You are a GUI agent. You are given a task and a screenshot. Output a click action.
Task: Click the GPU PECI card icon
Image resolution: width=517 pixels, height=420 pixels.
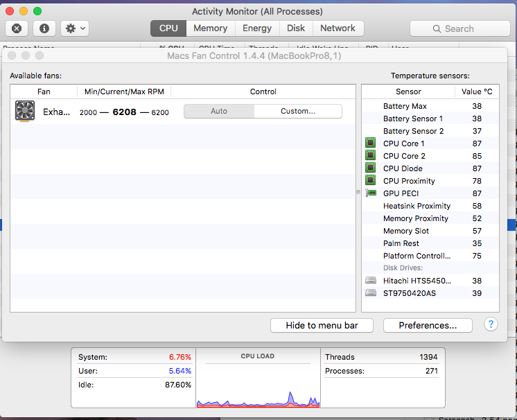tap(371, 193)
